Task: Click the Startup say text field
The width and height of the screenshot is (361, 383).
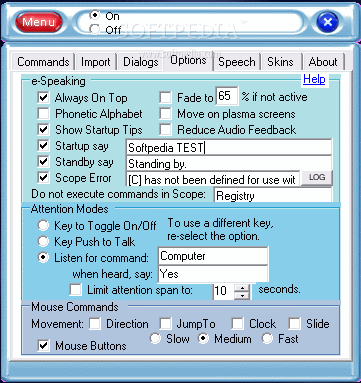Action: 229,147
